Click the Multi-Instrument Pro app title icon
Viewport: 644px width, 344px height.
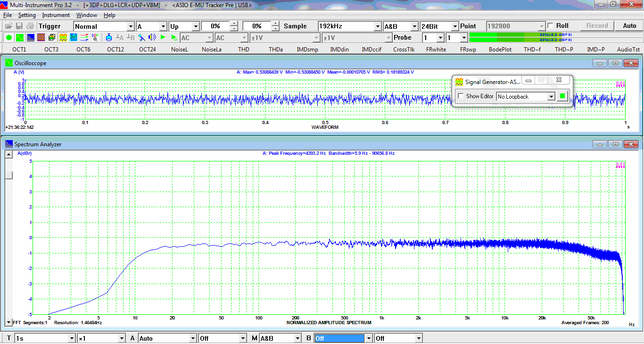pos(4,4)
